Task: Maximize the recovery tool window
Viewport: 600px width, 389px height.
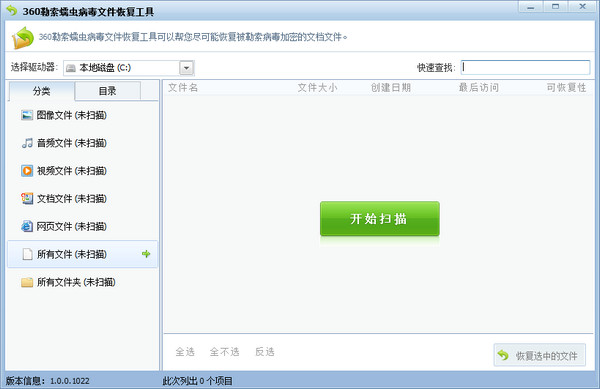Action: point(556,7)
